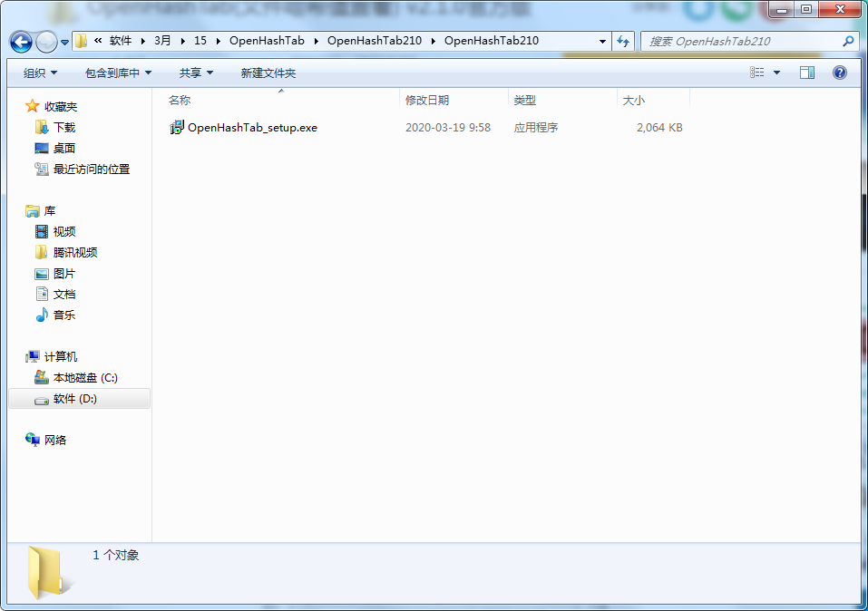Sort files by 修改日期 column header
The height and width of the screenshot is (611, 868).
(427, 100)
